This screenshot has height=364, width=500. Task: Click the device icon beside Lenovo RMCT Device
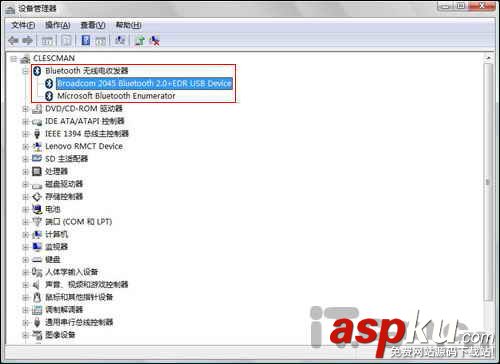pos(37,146)
